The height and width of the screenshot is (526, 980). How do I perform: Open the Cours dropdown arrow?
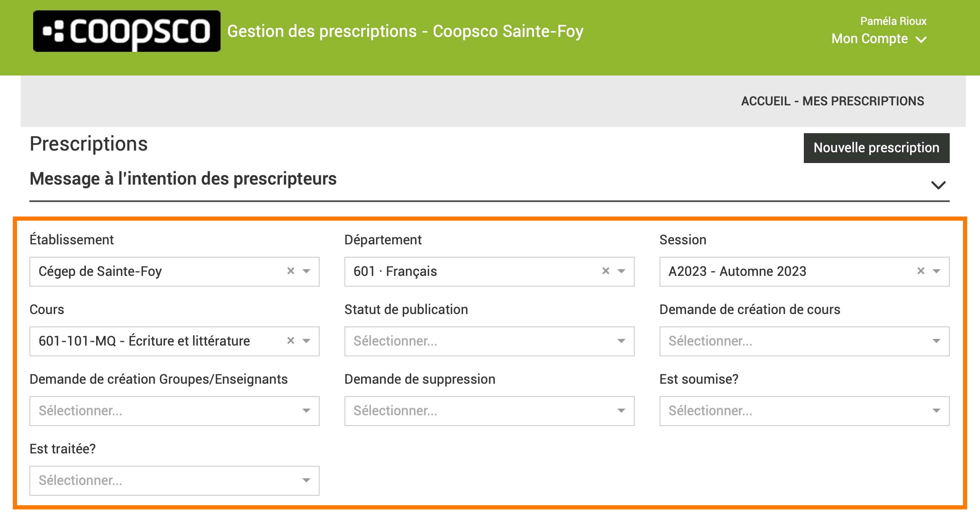coord(306,341)
